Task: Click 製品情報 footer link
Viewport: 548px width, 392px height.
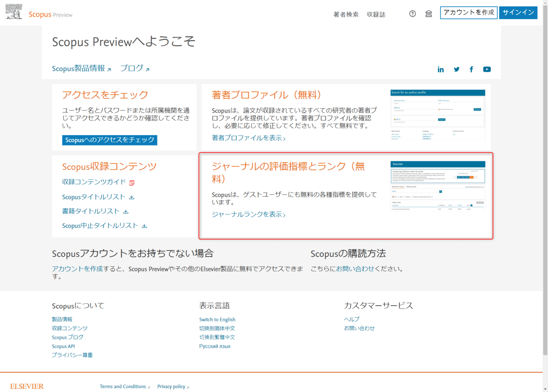Action: (x=62, y=319)
